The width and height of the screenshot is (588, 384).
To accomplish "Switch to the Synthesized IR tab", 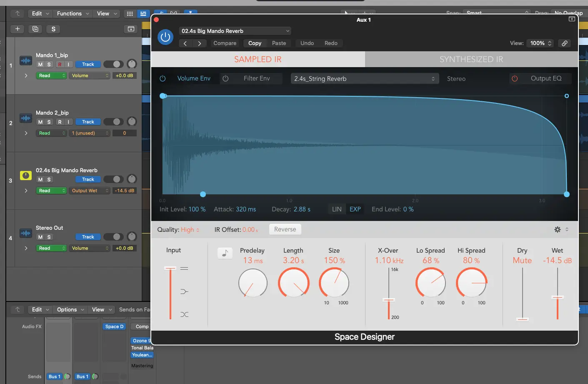I will coord(471,59).
